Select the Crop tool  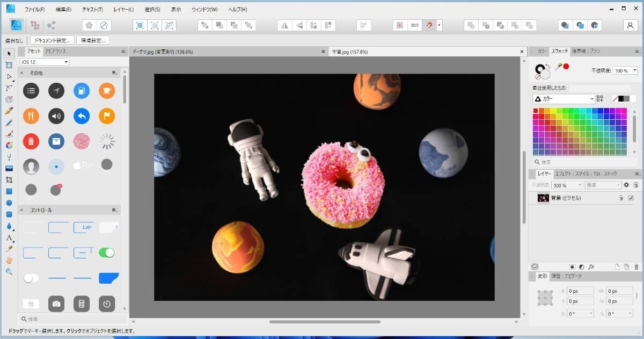[x=9, y=180]
